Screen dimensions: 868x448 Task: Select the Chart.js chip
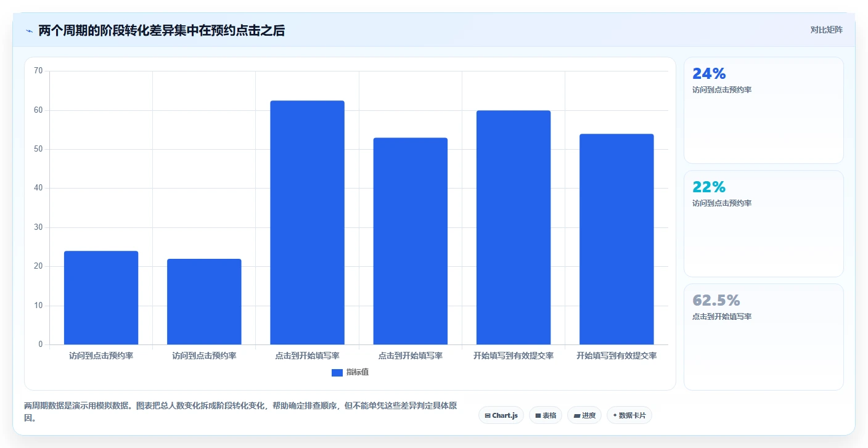(501, 415)
